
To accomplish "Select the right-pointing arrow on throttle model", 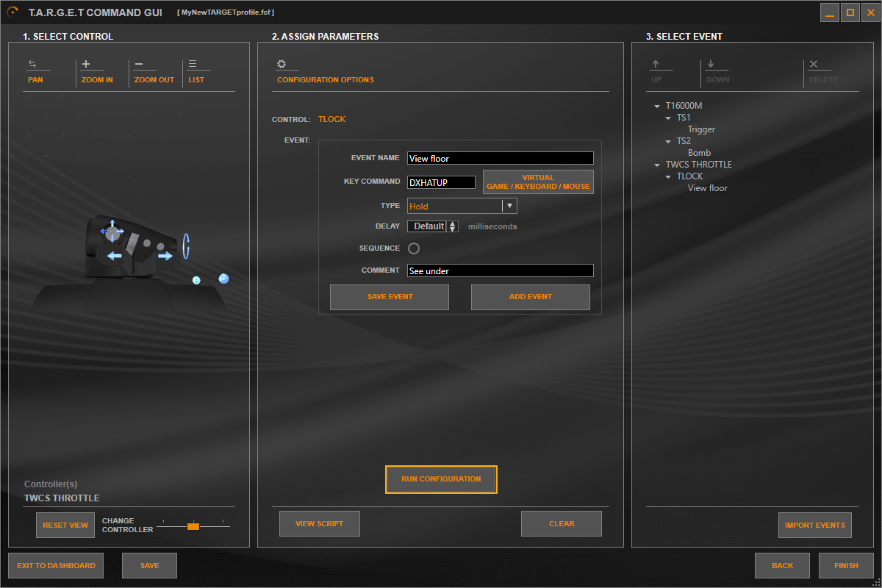I will (165, 256).
